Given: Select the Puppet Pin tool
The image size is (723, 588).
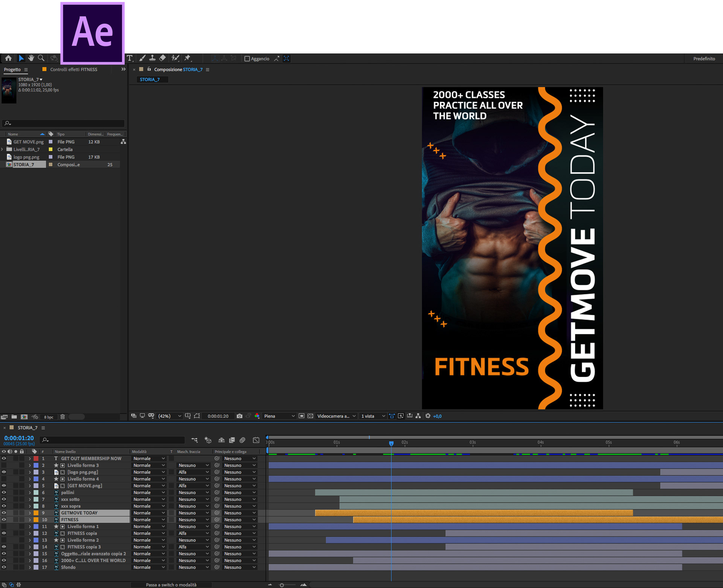Looking at the screenshot, I should pyautogui.click(x=188, y=58).
